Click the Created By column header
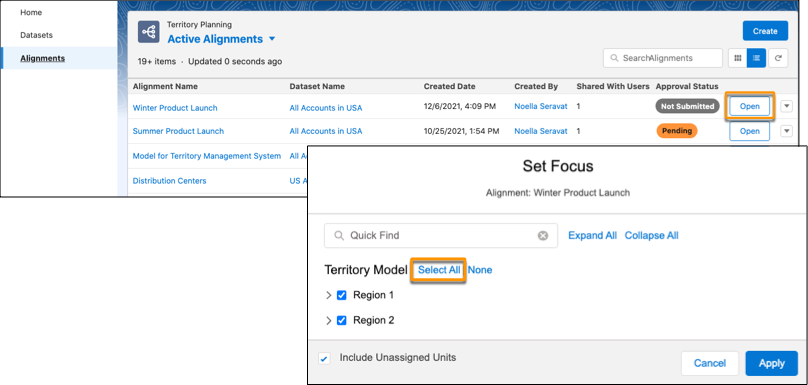808x385 pixels. point(536,87)
